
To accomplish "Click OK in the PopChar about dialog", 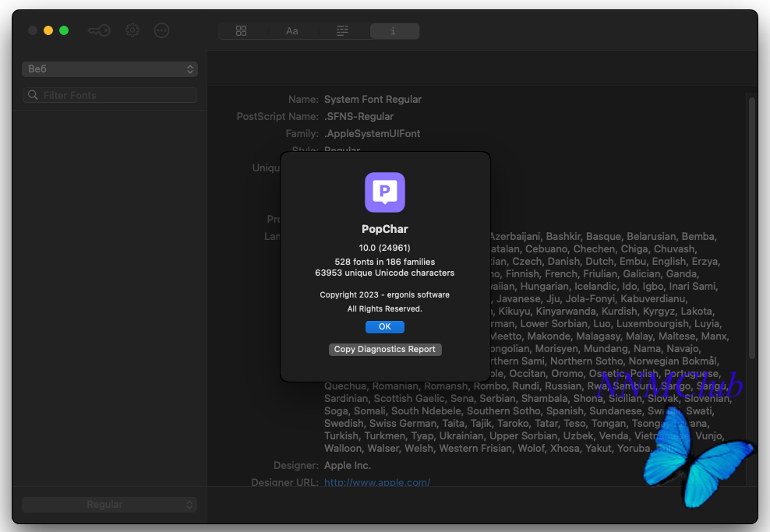I will pos(385,327).
